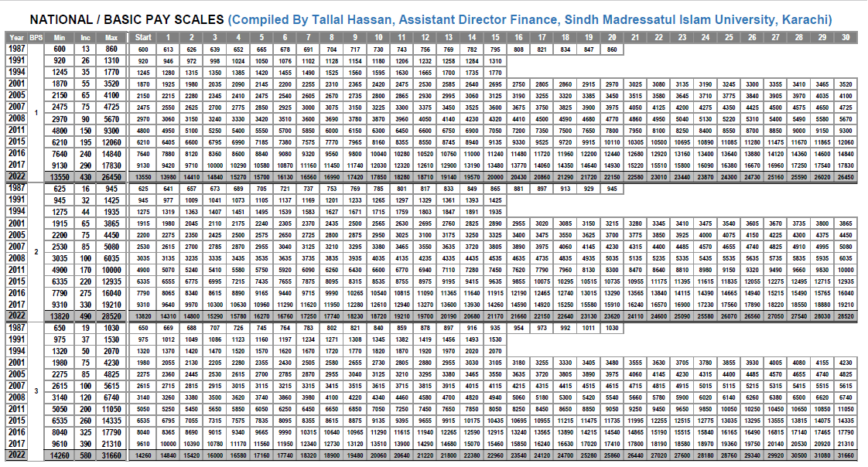This screenshot has height=467, width=868.
Task: Click Max column value 28520
Action: click(111, 316)
